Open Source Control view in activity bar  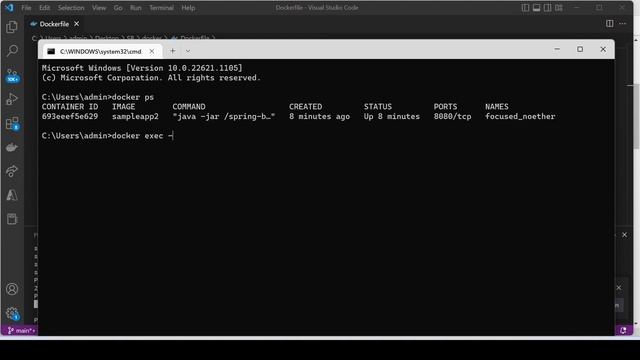[x=12, y=76]
